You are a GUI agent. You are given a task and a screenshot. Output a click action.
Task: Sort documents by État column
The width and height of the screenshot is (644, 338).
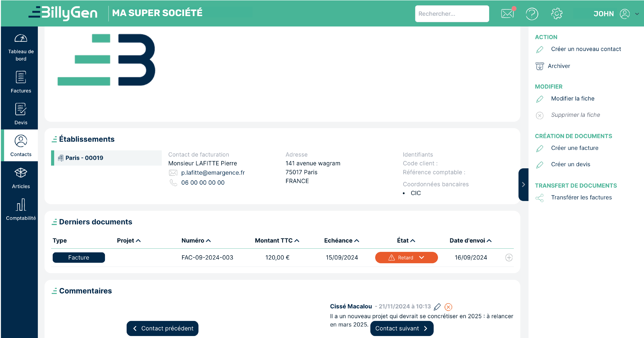click(x=406, y=240)
